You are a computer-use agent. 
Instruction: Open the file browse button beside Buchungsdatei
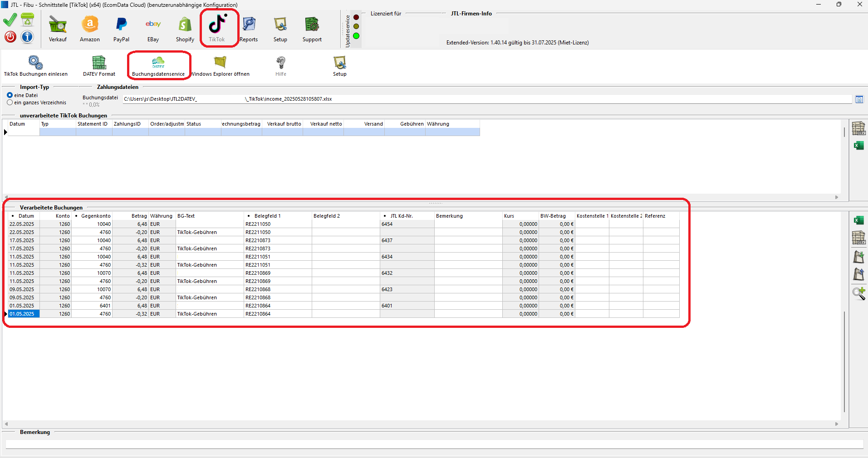coord(859,99)
